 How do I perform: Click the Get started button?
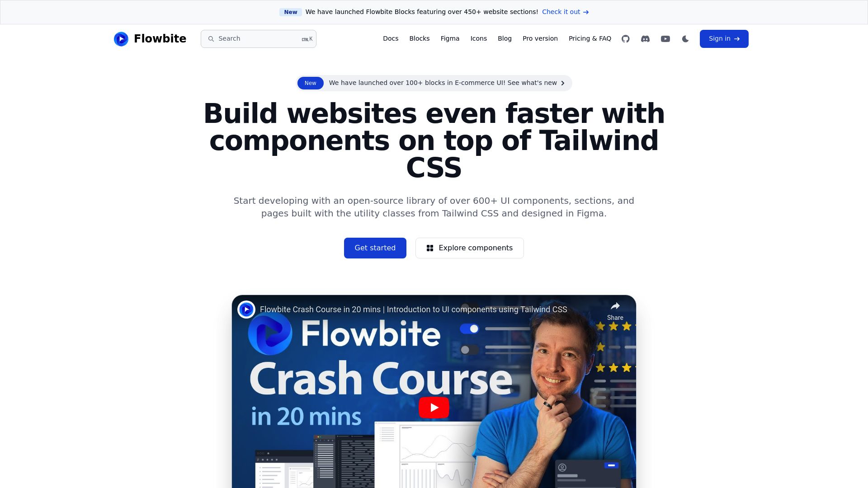click(x=374, y=247)
